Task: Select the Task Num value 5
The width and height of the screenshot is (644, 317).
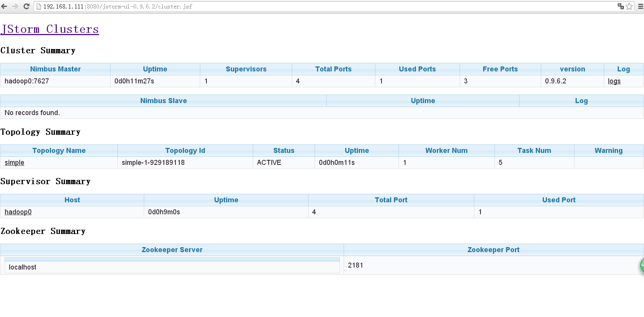Action: (x=501, y=163)
